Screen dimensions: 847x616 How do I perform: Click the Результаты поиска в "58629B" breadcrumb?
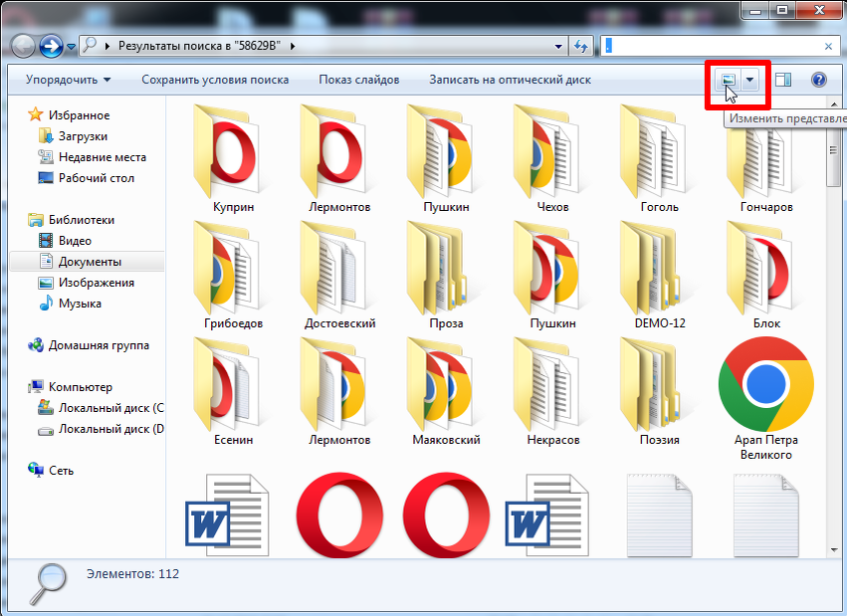[199, 47]
